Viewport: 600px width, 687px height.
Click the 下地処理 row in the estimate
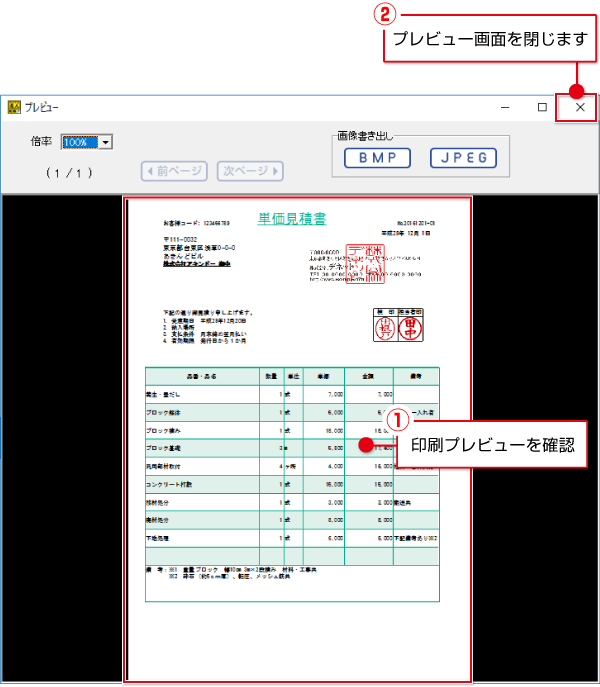pyautogui.click(x=160, y=537)
